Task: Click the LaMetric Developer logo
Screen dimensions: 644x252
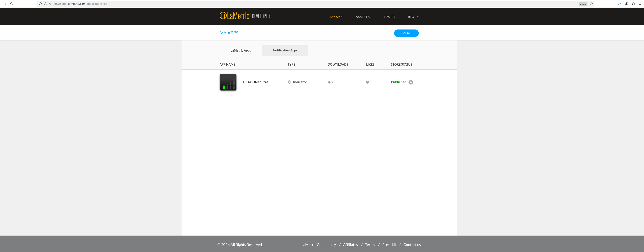Action: pyautogui.click(x=245, y=16)
